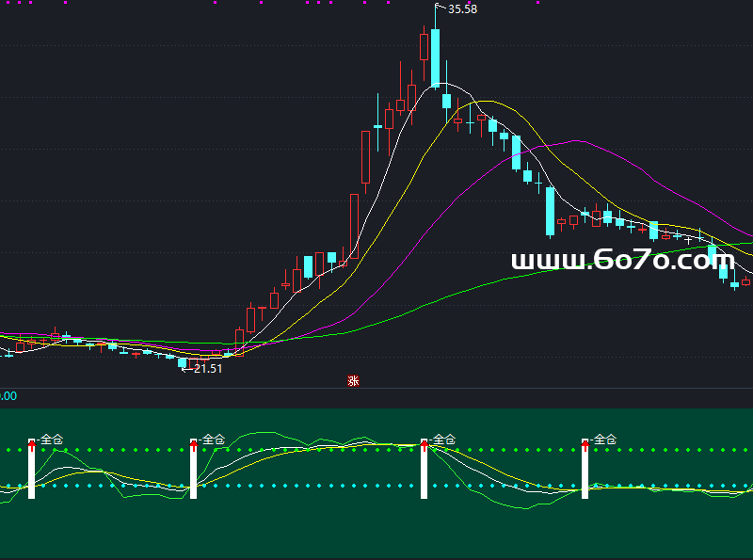The image size is (753, 560).
Task: Click the red arrow on the third 全仓 signal
Action: coord(425,442)
